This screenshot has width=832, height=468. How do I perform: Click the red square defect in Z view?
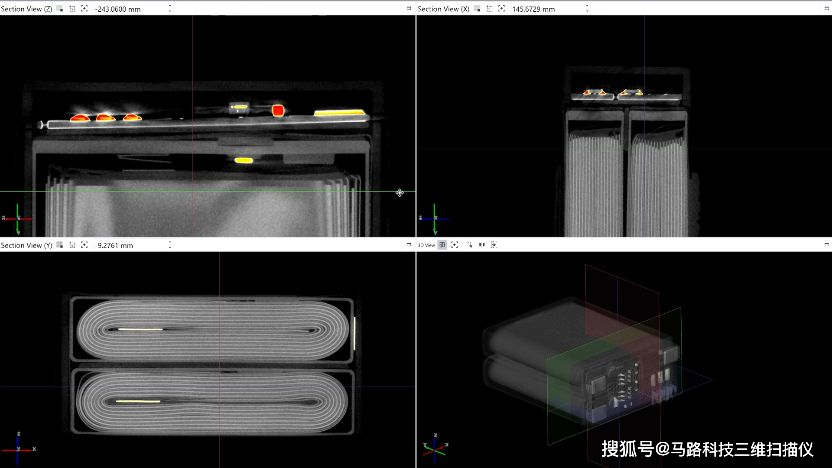(278, 110)
